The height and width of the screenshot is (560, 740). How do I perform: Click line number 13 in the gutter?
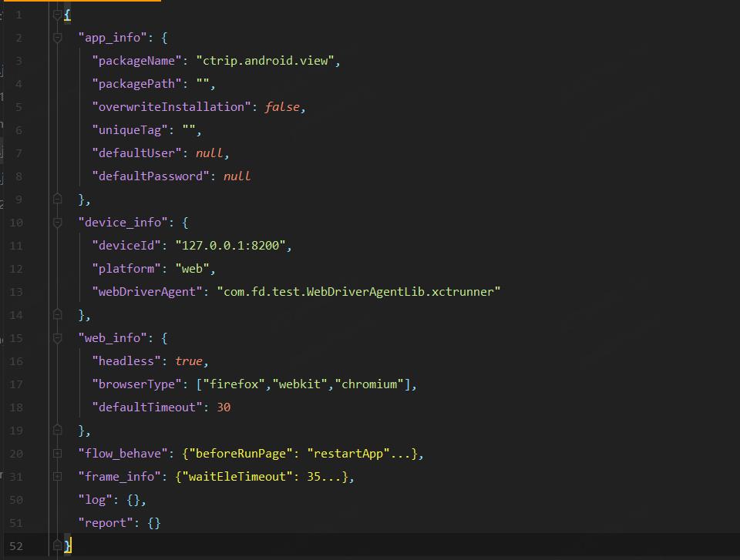click(x=16, y=292)
